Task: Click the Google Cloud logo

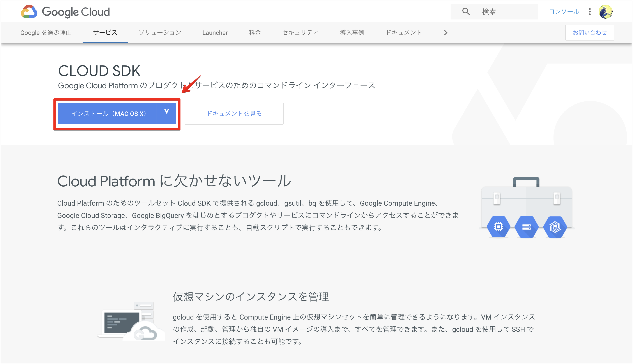Action: tap(65, 11)
